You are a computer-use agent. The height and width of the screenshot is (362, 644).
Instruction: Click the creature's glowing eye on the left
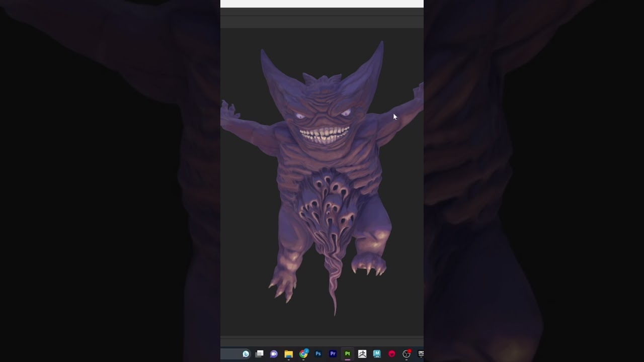[300, 116]
